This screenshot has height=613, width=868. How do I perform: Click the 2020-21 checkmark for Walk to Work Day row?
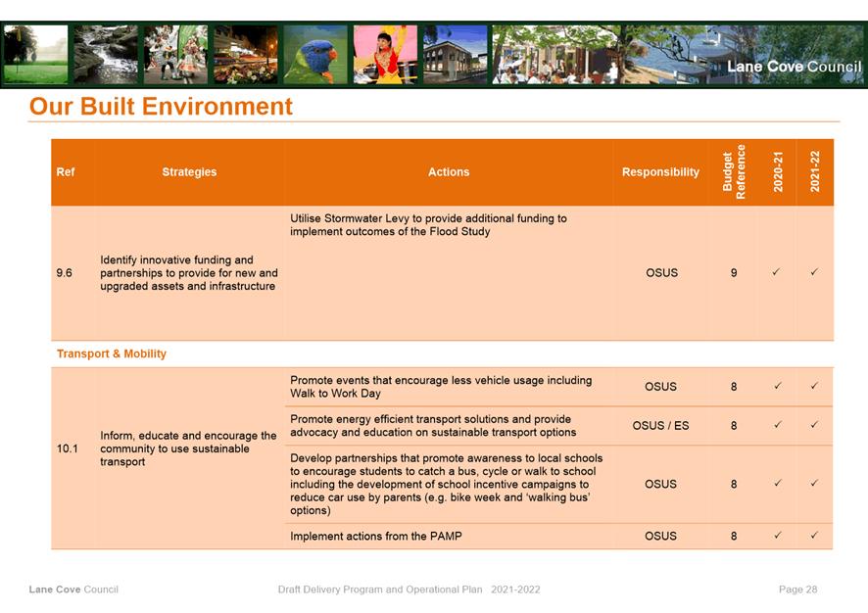click(776, 387)
